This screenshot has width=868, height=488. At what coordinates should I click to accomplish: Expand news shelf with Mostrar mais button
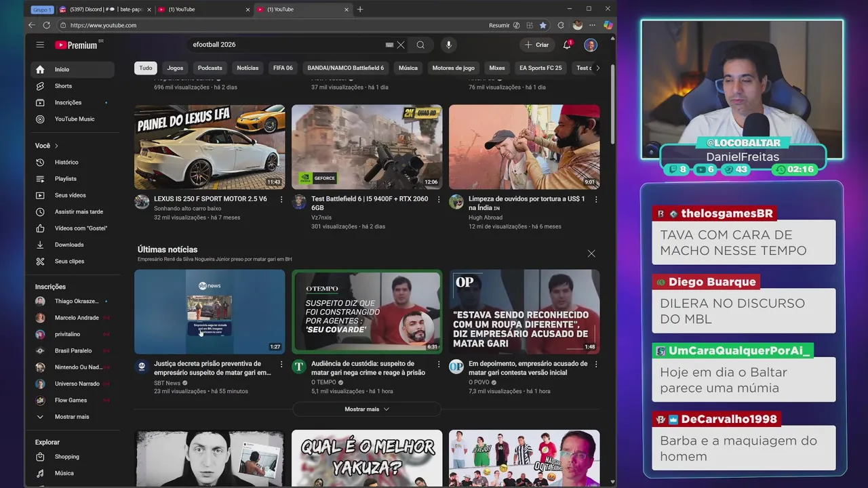point(367,409)
